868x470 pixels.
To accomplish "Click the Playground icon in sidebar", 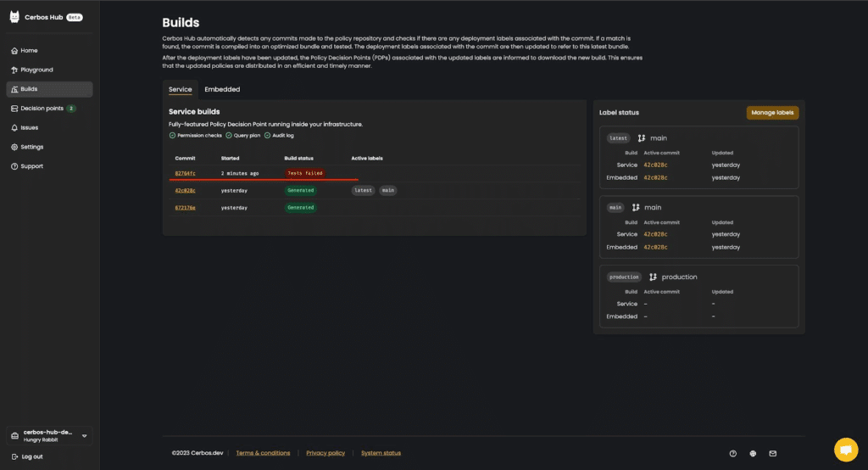I will pos(14,70).
